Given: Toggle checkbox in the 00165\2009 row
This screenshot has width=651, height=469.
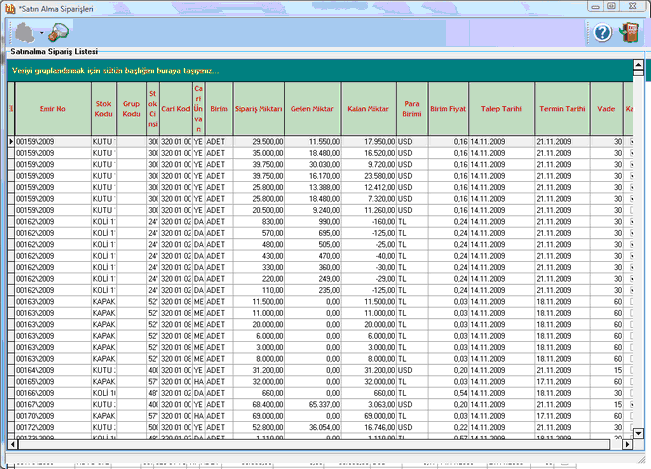Looking at the screenshot, I should coord(631,381).
